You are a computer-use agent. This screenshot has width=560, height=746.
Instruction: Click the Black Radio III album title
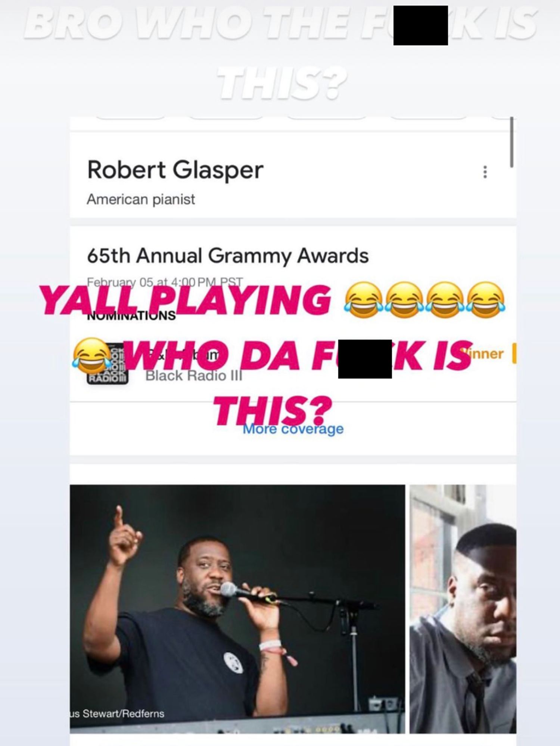click(194, 375)
